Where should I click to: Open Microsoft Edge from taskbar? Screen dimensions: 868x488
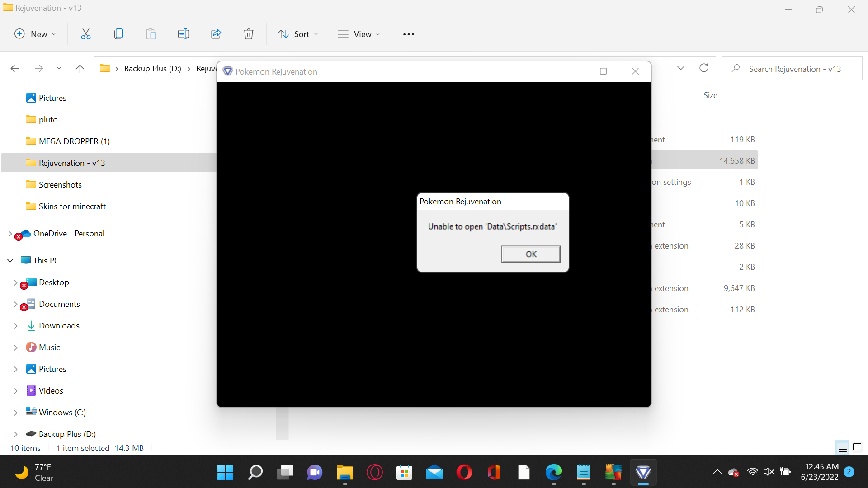tap(553, 473)
